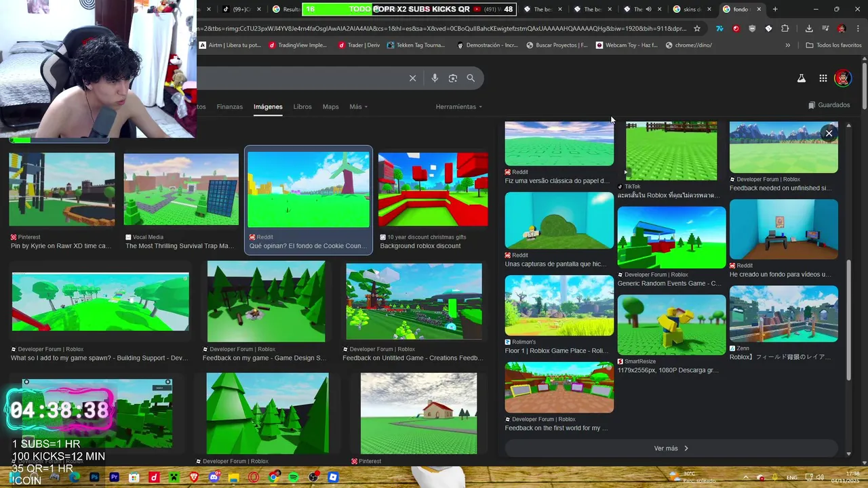Open 'He creado un fondo para vídeos' image

click(784, 229)
